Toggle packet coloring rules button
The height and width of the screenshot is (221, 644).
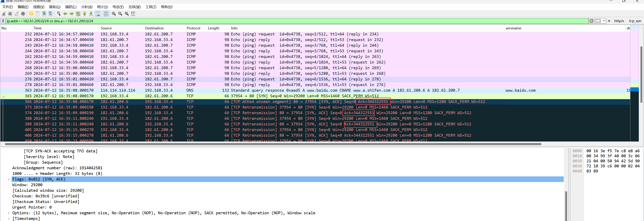[x=106, y=14]
